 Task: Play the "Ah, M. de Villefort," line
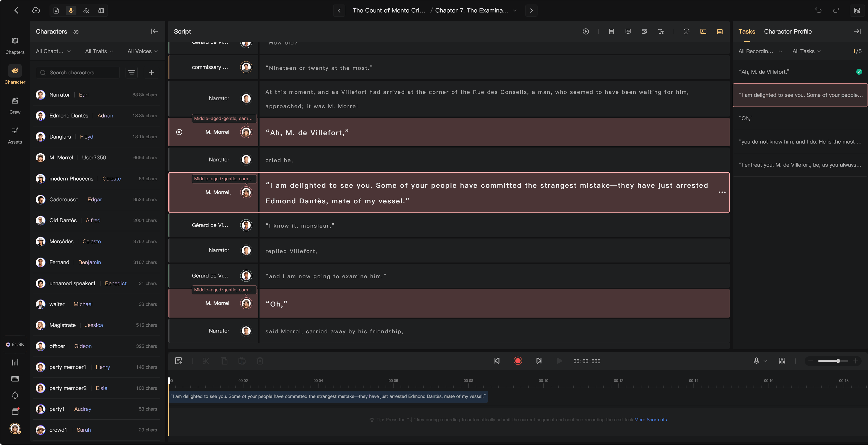click(179, 132)
